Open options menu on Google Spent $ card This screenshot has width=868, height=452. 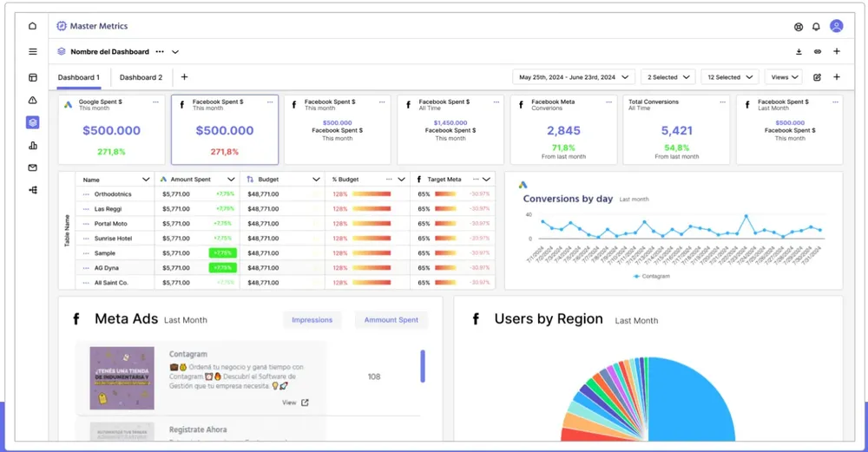click(155, 102)
